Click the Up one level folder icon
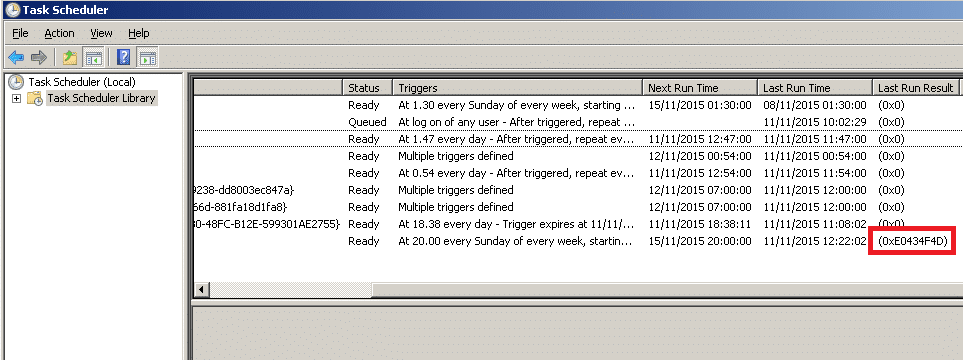Viewport: 963px width, 360px height. [x=69, y=58]
